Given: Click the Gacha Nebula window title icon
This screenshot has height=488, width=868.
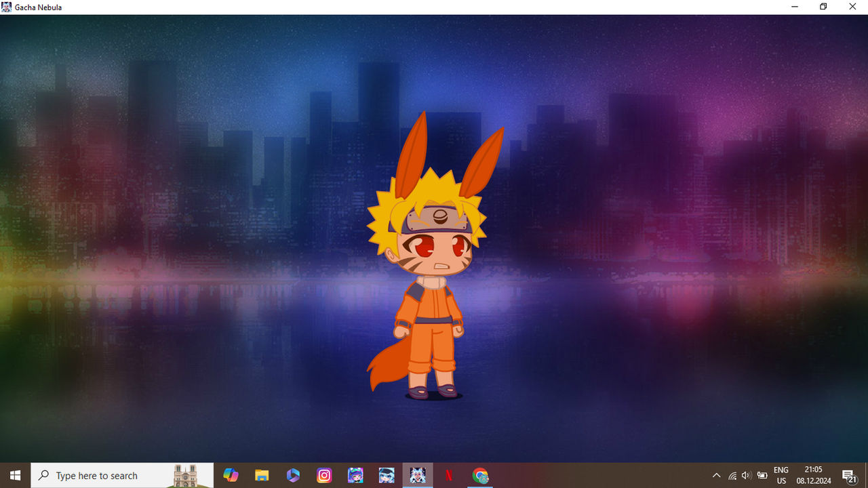Looking at the screenshot, I should (x=7, y=7).
